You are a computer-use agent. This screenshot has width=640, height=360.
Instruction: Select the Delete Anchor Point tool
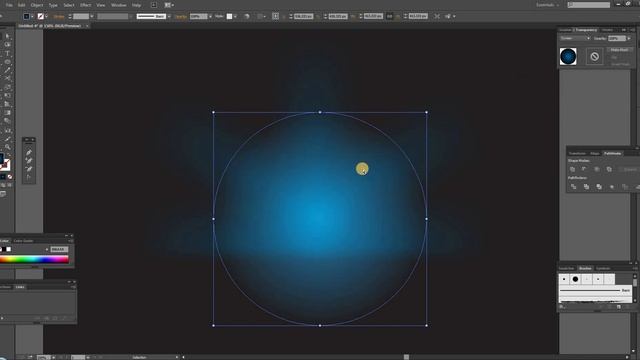(x=29, y=169)
